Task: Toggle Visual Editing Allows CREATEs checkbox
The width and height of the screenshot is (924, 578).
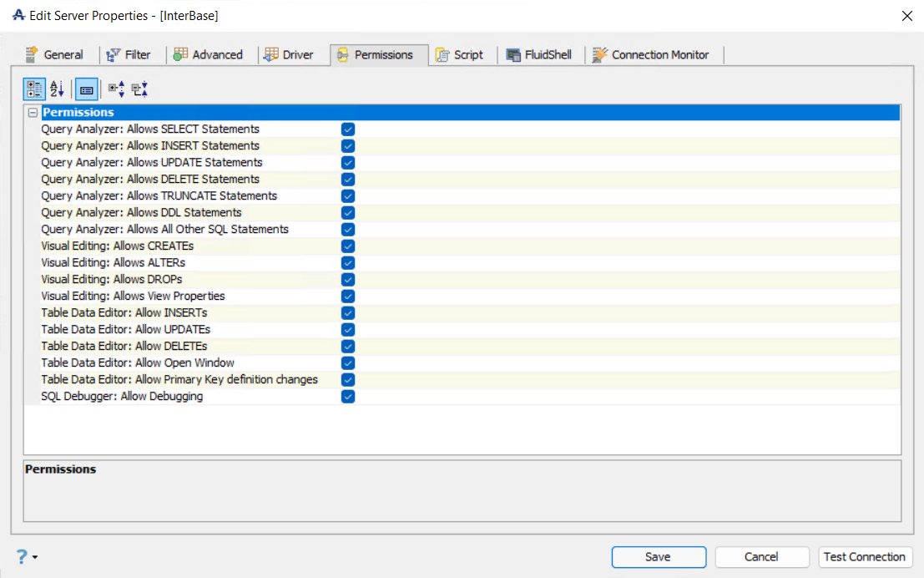Action: [x=348, y=246]
